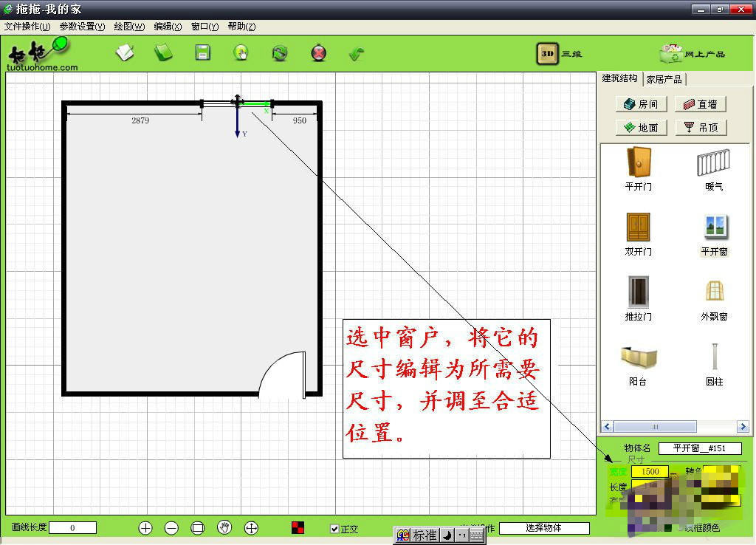Zoom out with the minus circle icon
Image resolution: width=756 pixels, height=545 pixels.
point(171,528)
